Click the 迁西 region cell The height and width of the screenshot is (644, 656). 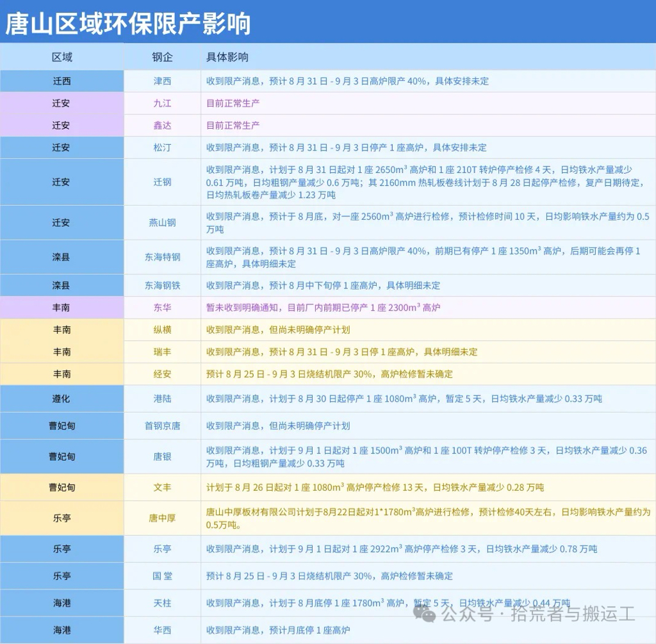[x=62, y=81]
